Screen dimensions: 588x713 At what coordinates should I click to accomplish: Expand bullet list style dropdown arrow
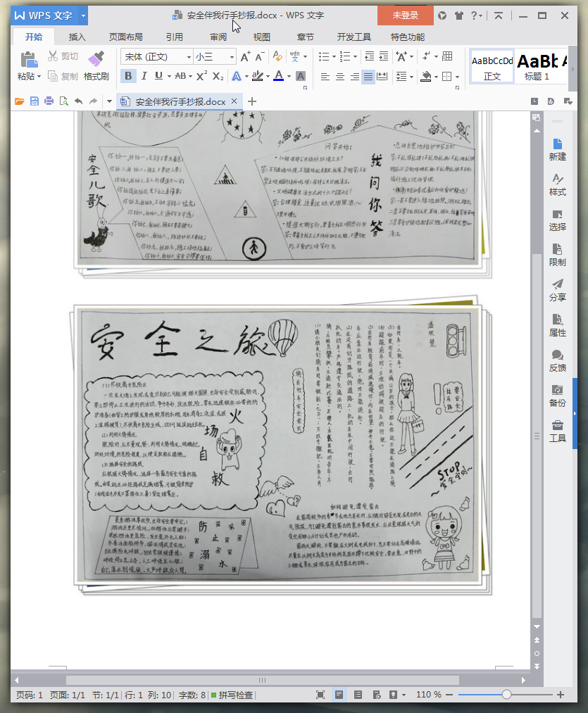[x=334, y=57]
